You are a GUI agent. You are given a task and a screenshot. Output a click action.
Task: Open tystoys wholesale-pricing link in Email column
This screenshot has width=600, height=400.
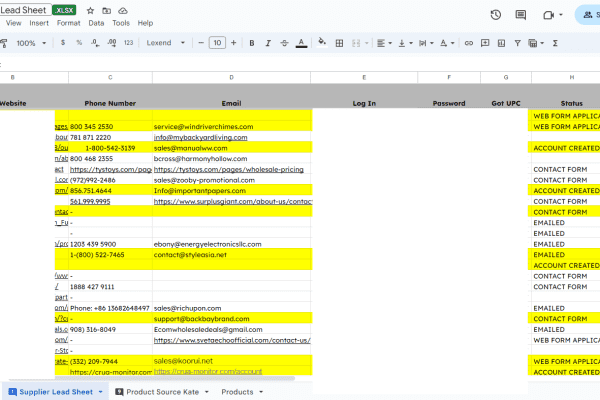(x=228, y=169)
